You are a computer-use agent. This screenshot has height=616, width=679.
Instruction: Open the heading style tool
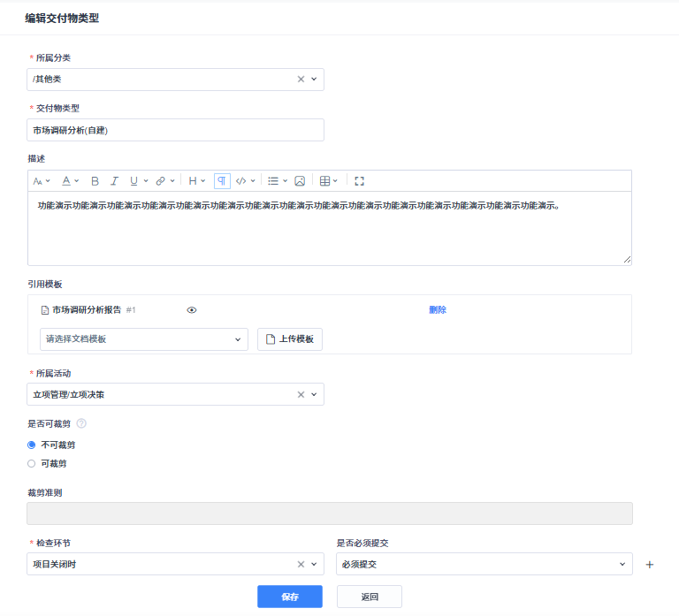[x=193, y=181]
